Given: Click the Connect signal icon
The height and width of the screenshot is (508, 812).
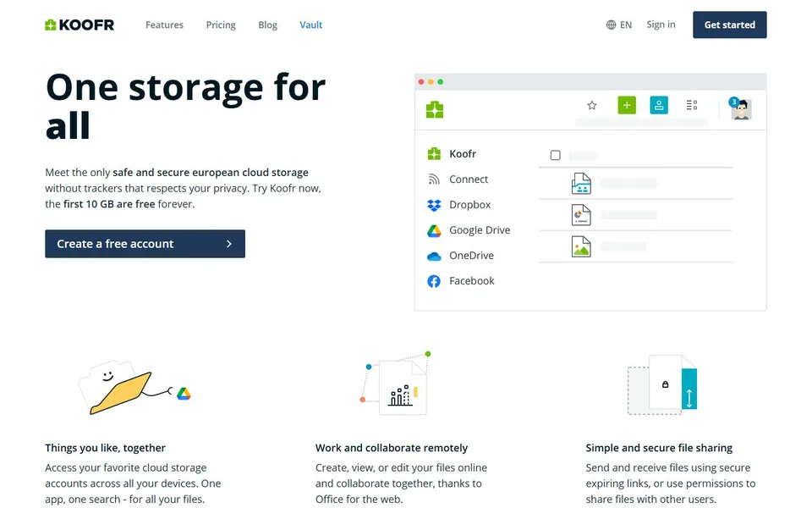Looking at the screenshot, I should (x=434, y=179).
